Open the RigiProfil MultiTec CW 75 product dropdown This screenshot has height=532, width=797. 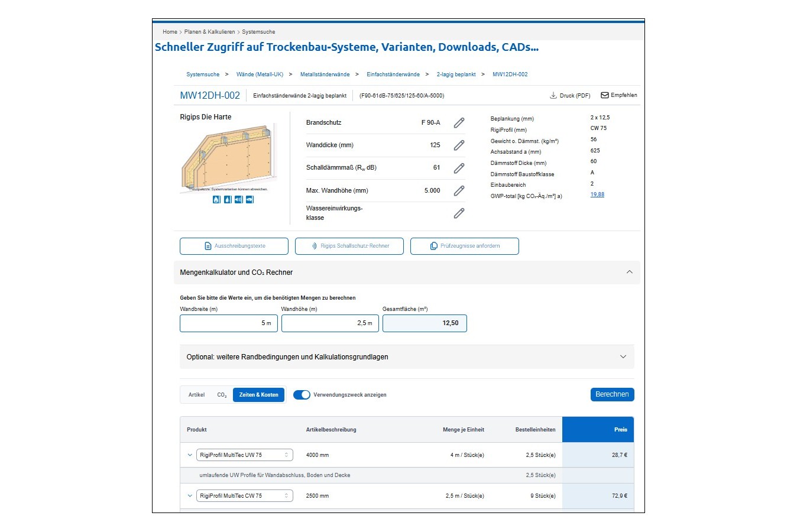[245, 496]
